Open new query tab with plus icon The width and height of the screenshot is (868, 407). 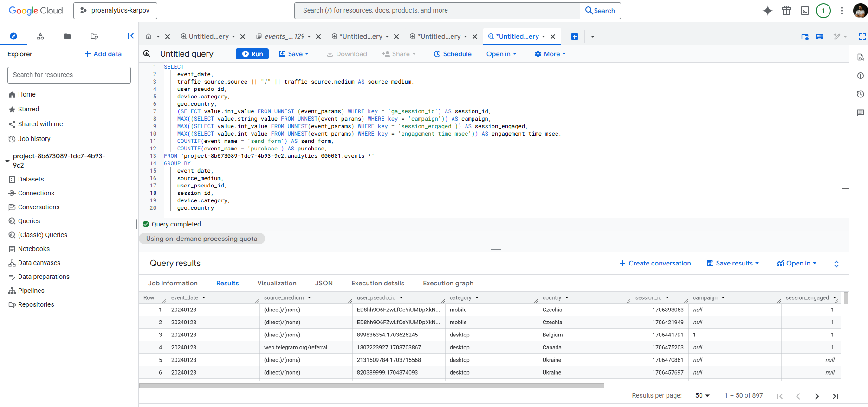(574, 37)
